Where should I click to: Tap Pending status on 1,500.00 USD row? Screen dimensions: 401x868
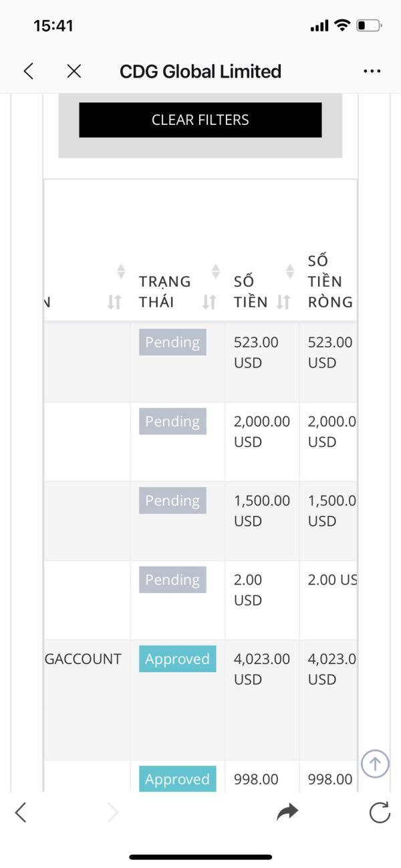click(172, 500)
